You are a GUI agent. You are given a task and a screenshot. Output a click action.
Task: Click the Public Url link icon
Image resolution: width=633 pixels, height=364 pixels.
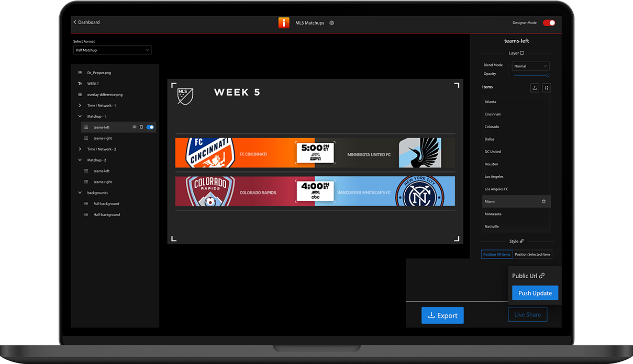click(x=542, y=276)
